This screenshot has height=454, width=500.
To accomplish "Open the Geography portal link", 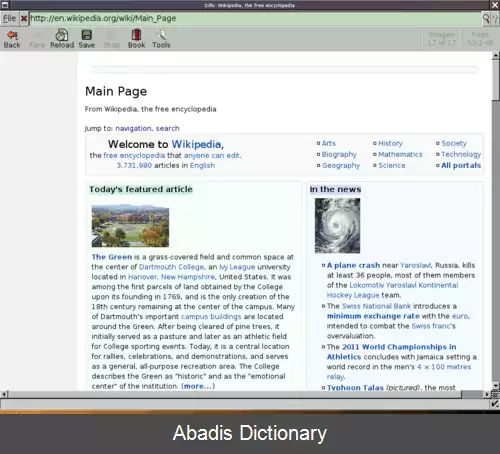I will [x=341, y=165].
